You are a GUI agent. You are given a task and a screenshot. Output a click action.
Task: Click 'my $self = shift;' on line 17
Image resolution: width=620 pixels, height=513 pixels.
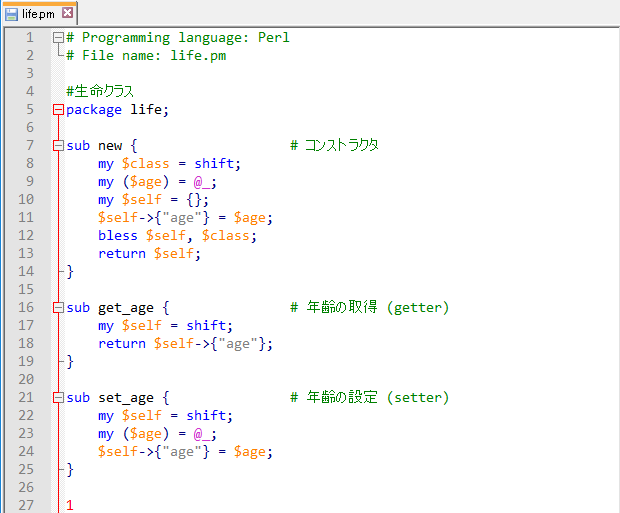[x=165, y=326]
